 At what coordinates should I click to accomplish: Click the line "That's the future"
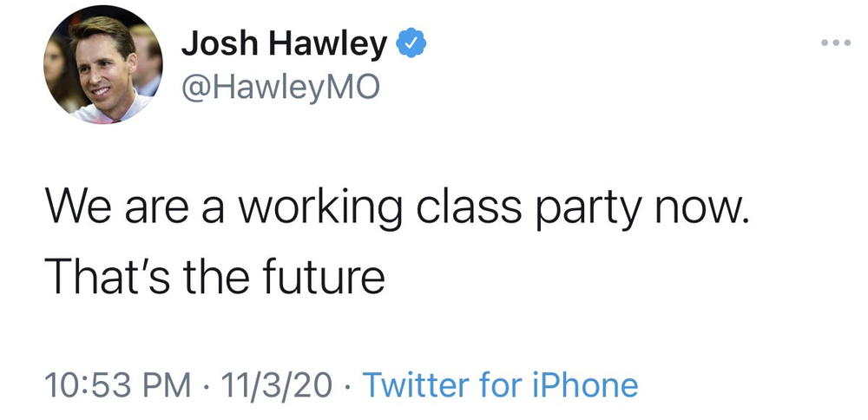coord(215,277)
